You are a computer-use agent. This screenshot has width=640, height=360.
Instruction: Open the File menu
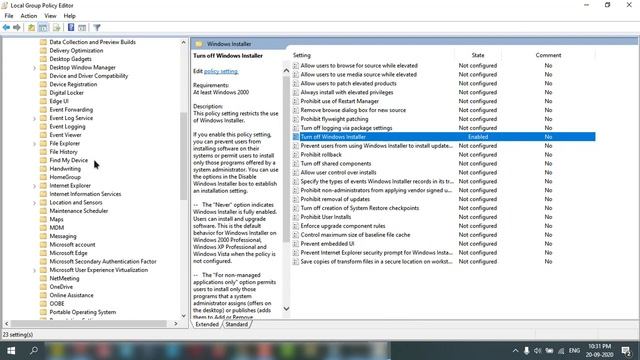click(9, 16)
